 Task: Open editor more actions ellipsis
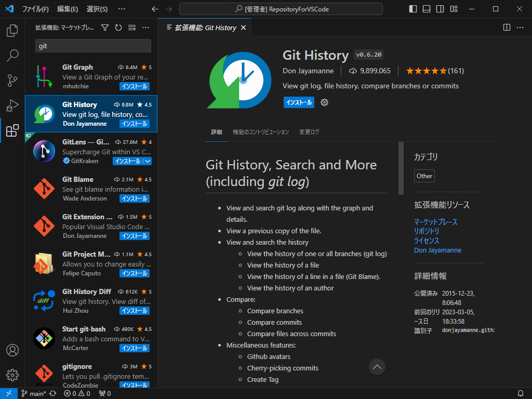pos(520,28)
